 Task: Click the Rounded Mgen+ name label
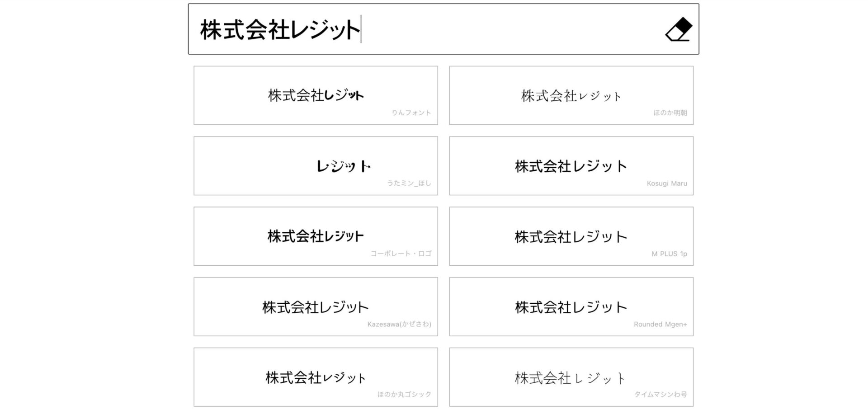point(660,325)
